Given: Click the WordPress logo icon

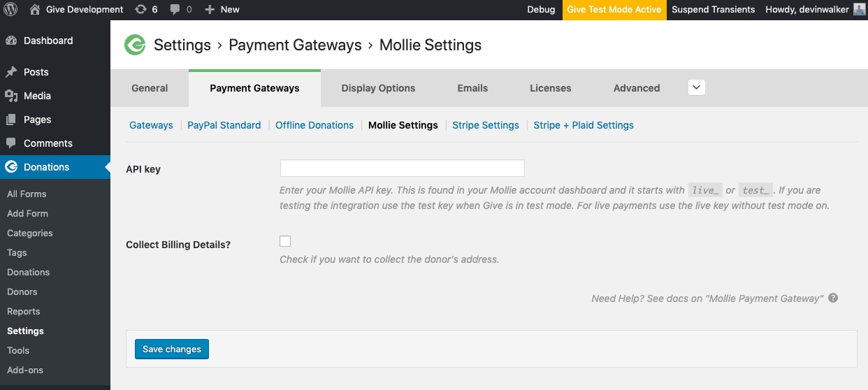Looking at the screenshot, I should click(x=10, y=10).
